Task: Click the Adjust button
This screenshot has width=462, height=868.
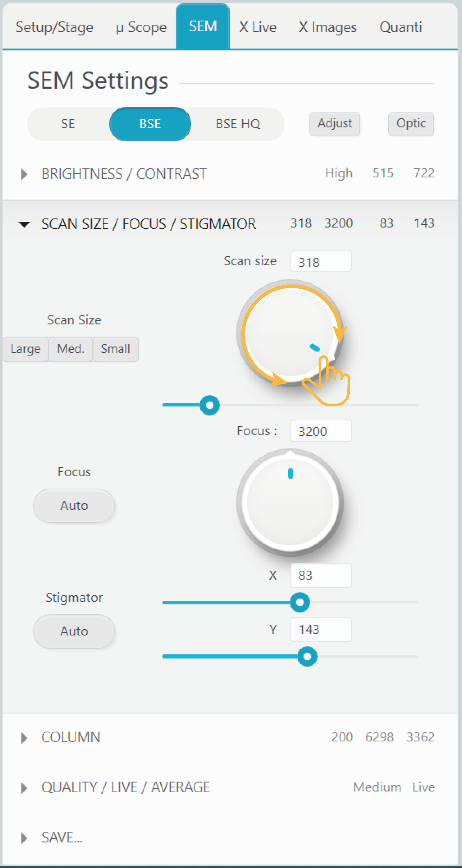Action: click(334, 124)
